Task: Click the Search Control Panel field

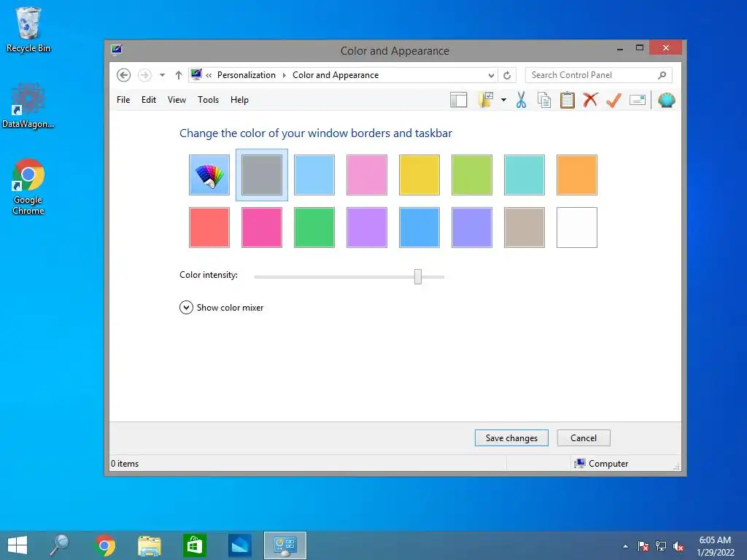Action: point(598,75)
